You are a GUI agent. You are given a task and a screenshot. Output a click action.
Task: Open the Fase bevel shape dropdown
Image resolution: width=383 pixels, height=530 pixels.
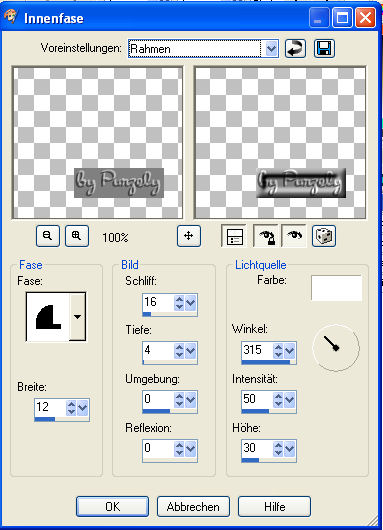coord(77,317)
